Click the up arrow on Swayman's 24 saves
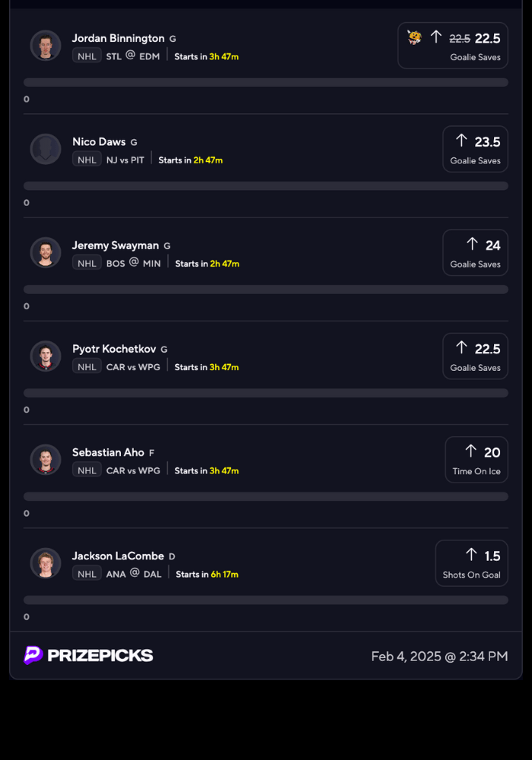 pos(472,244)
